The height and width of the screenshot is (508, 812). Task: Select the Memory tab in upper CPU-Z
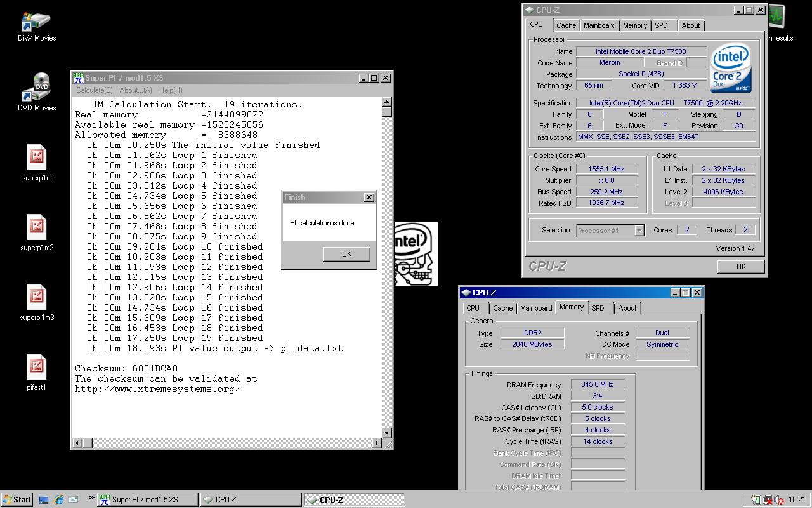635,25
